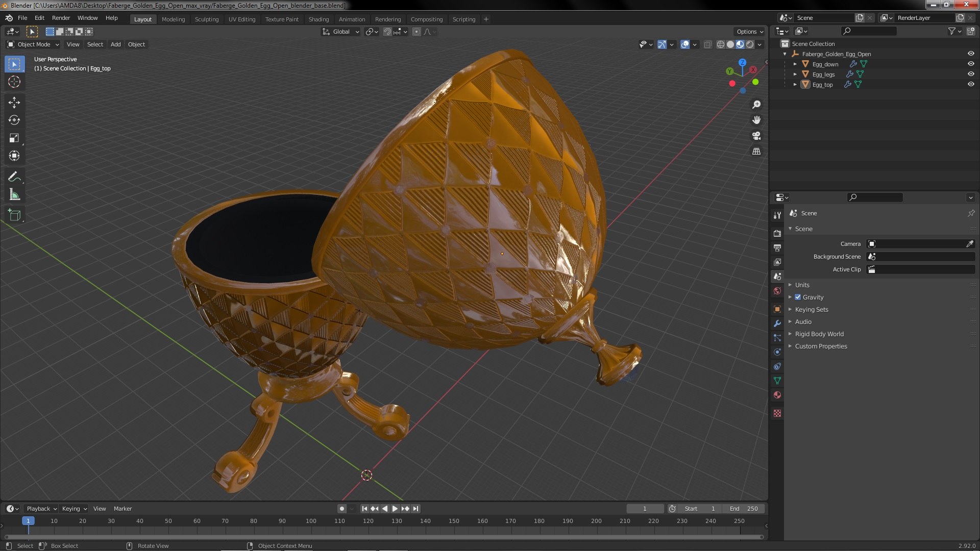Open the Global orientation dropdown
Screen dimensions: 980x551
coord(340,32)
